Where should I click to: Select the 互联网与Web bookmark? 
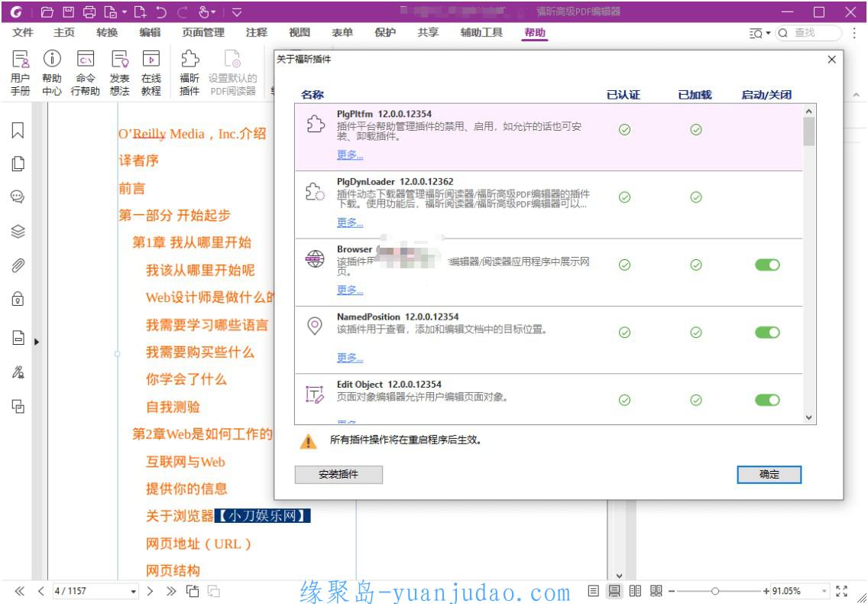click(x=186, y=462)
